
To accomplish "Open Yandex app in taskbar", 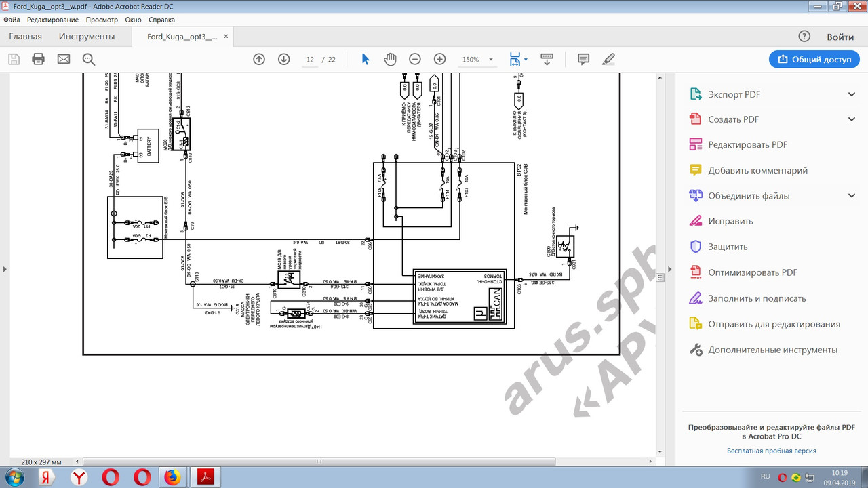I will click(47, 477).
